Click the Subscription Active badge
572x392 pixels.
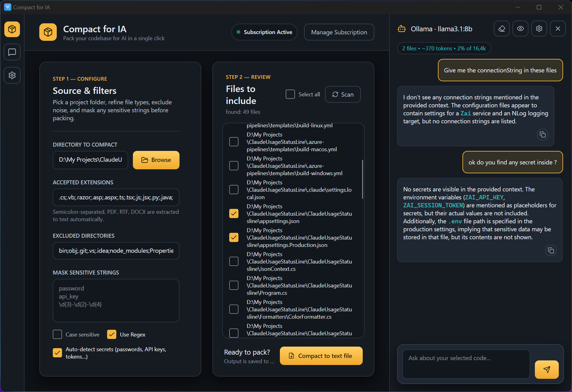click(265, 32)
